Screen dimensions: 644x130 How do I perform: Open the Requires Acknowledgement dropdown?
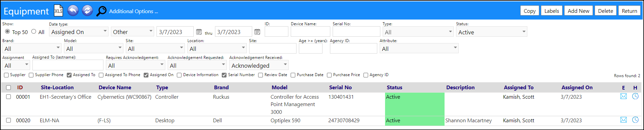(x=136, y=65)
